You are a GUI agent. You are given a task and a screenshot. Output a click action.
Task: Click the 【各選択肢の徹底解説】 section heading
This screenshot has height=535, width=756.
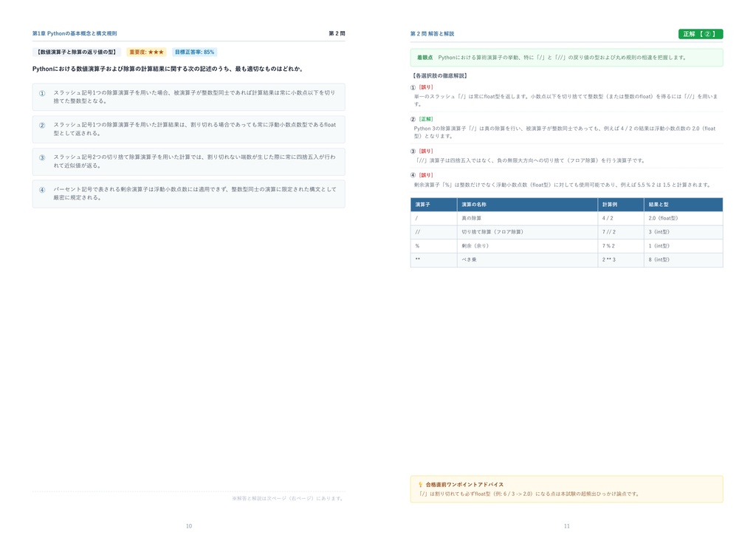pos(440,75)
